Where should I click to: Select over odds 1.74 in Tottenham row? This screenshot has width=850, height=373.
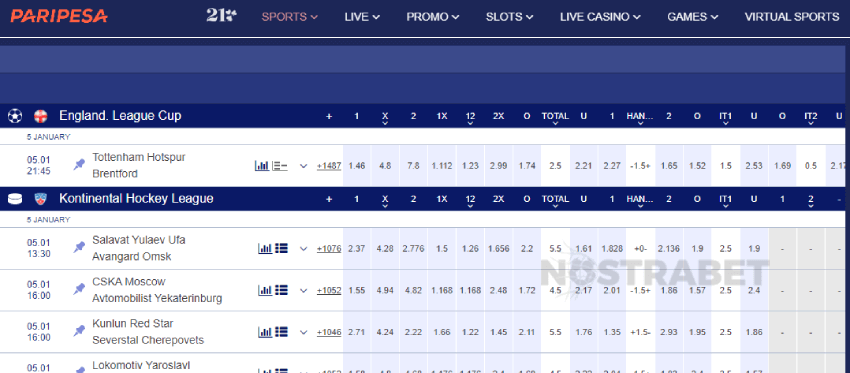(527, 166)
